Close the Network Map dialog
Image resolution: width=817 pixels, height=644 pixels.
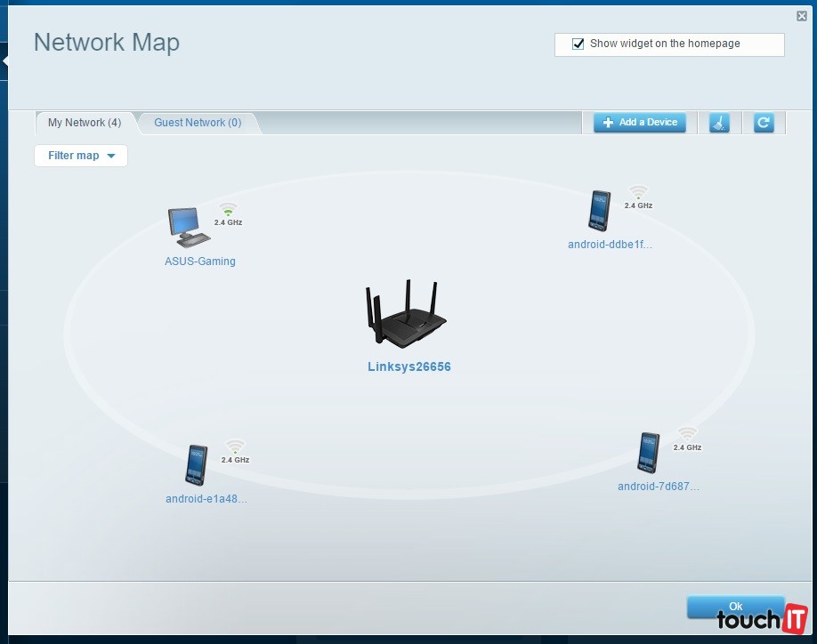click(802, 15)
